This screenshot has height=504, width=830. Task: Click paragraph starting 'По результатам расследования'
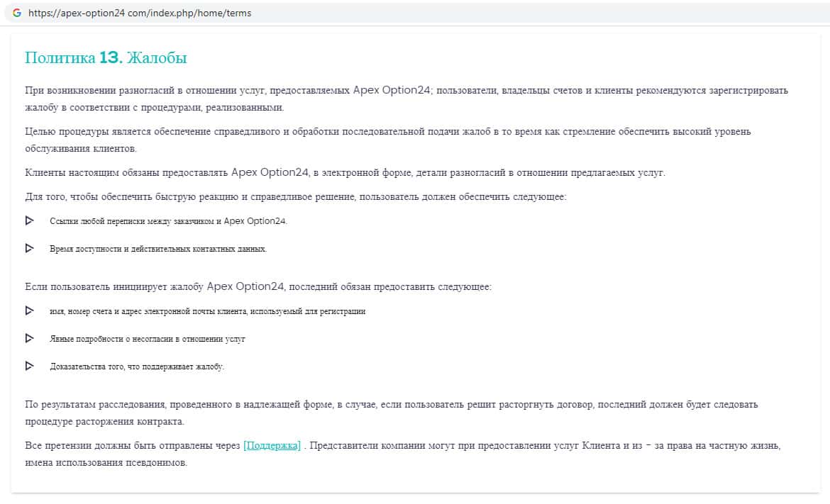click(392, 413)
